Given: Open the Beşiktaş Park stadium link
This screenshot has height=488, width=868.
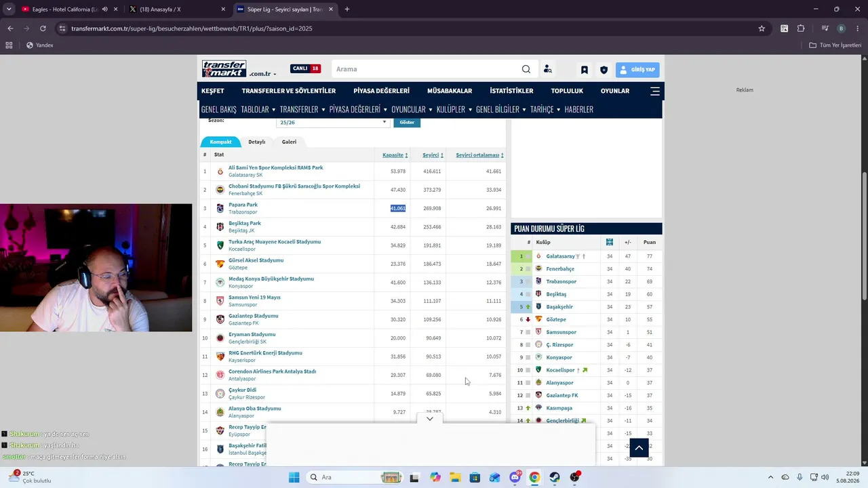Looking at the screenshot, I should click(245, 223).
